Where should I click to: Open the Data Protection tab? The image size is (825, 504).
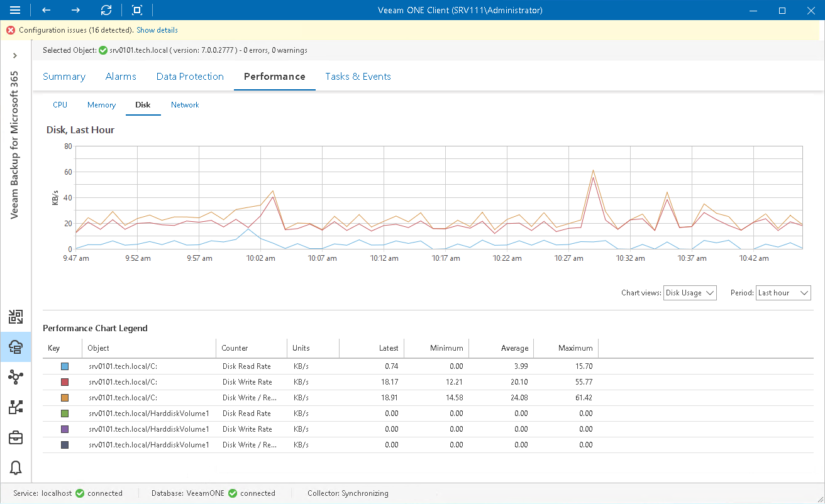point(190,77)
